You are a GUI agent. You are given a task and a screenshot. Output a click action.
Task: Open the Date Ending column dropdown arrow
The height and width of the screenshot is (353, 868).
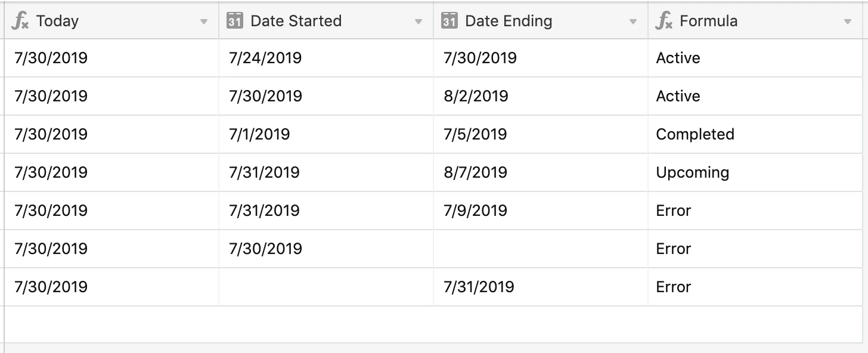point(633,22)
